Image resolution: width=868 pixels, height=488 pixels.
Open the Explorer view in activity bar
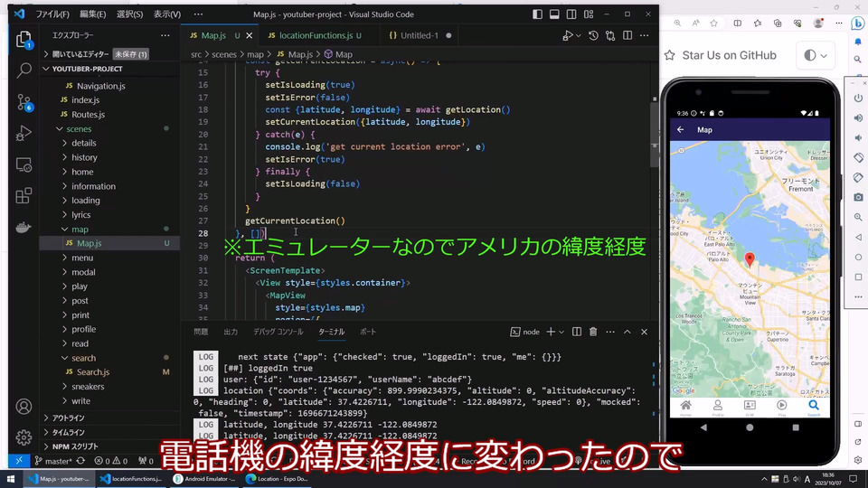(x=24, y=39)
